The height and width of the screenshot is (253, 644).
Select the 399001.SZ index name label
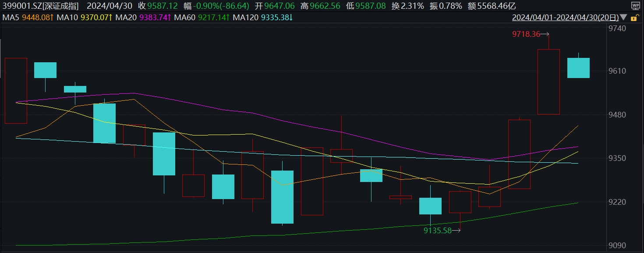pyautogui.click(x=40, y=6)
